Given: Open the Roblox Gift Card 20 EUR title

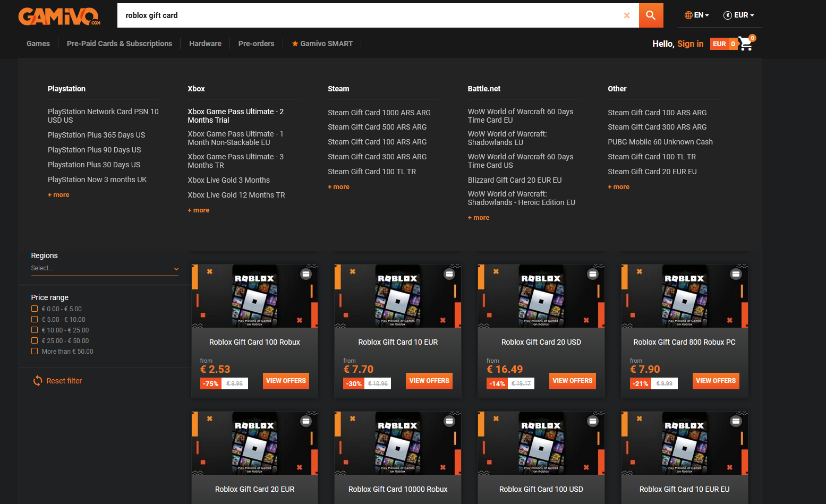Looking at the screenshot, I should tap(255, 489).
